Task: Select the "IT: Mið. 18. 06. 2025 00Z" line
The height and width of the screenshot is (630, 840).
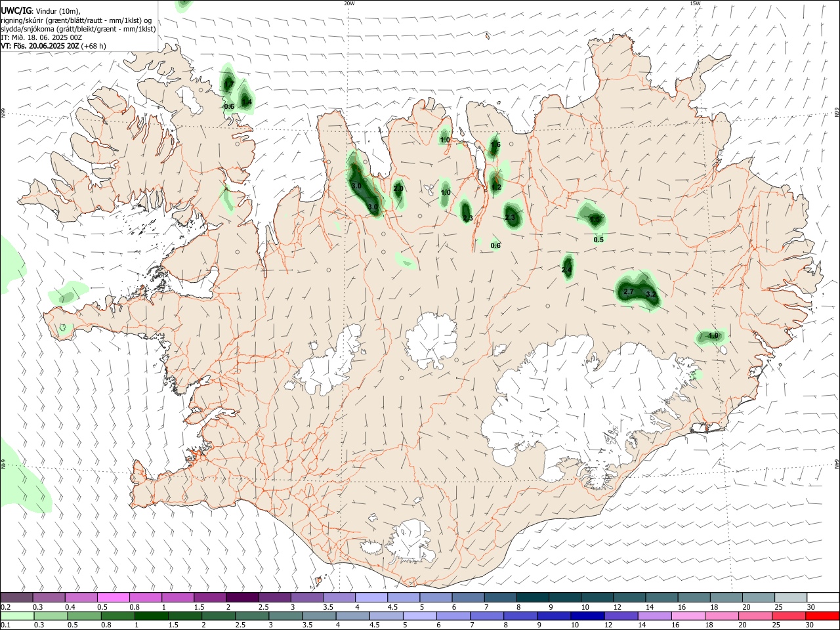Action: click(41, 37)
